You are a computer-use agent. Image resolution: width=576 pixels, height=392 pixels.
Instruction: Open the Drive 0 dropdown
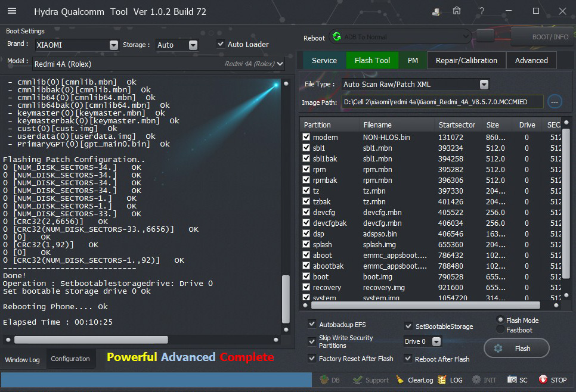pyautogui.click(x=436, y=342)
